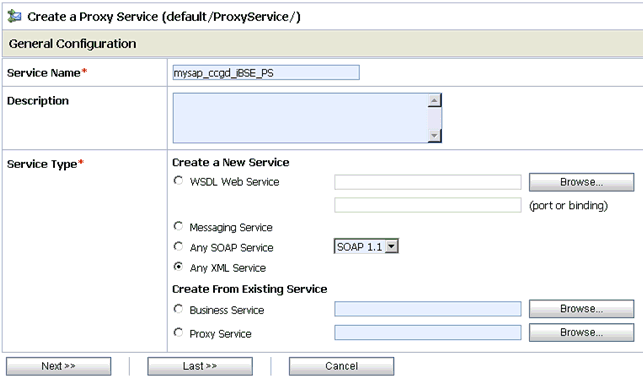Click the Business Service path field
The height and width of the screenshot is (379, 643).
point(428,309)
